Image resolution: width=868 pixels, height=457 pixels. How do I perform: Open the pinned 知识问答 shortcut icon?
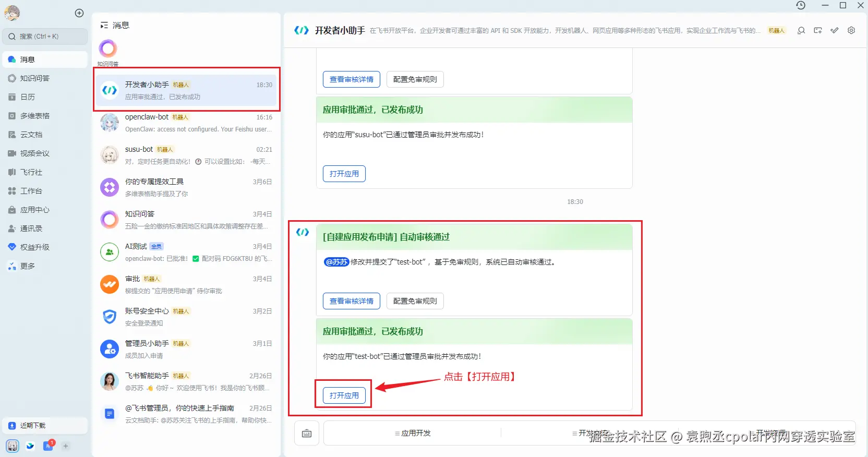(x=108, y=49)
